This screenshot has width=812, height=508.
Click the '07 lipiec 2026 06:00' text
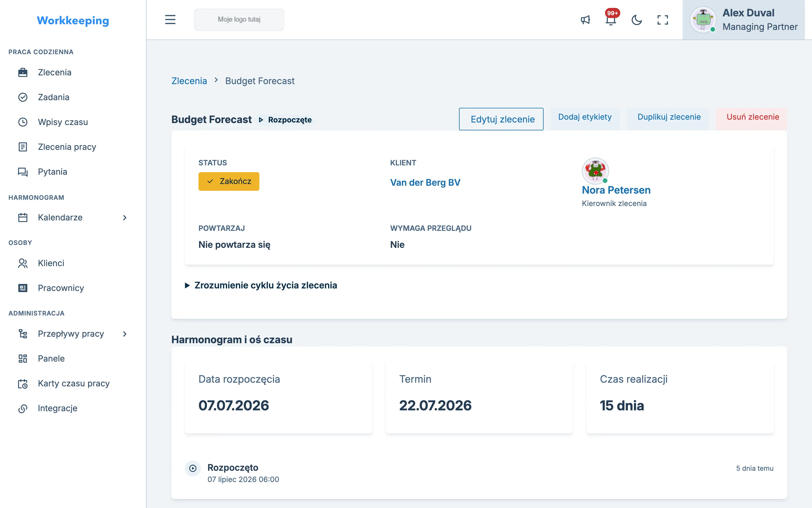(x=243, y=479)
